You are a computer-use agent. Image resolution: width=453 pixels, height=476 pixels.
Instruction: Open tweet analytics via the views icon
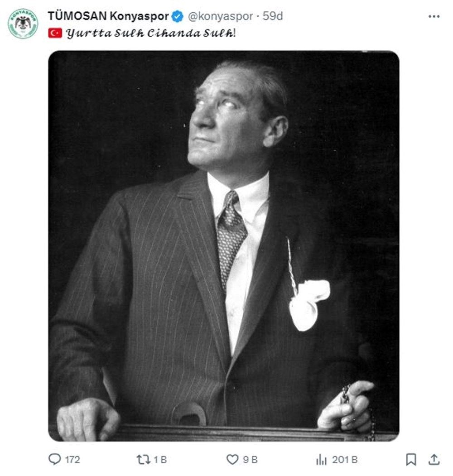coord(321,459)
